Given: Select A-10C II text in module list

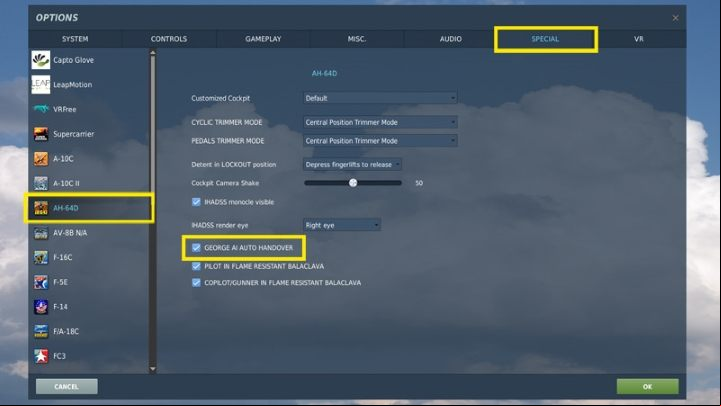Looking at the screenshot, I should click(x=66, y=183).
